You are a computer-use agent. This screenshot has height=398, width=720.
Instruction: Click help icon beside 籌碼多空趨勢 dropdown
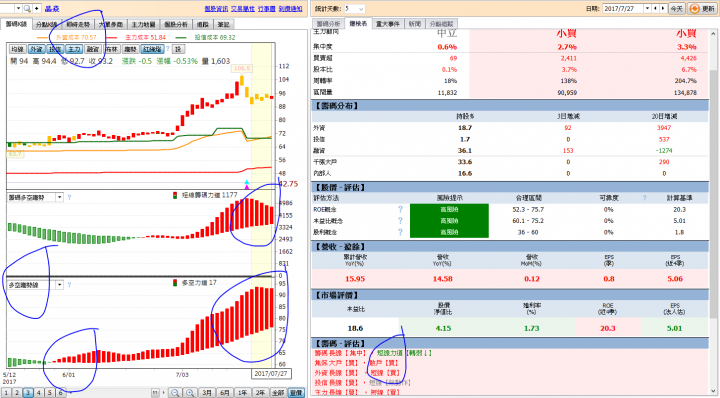[69, 197]
